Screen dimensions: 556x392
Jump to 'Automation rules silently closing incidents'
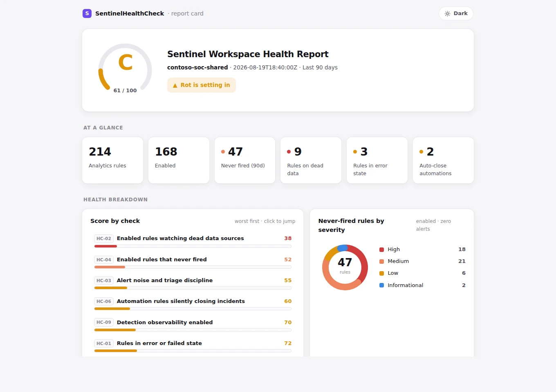(x=193, y=304)
